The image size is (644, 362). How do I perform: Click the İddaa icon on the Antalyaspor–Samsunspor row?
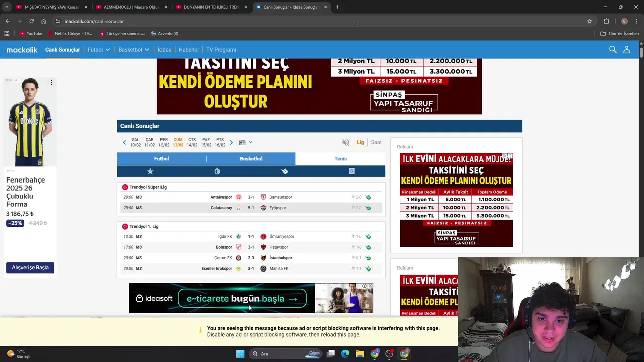pyautogui.click(x=368, y=197)
